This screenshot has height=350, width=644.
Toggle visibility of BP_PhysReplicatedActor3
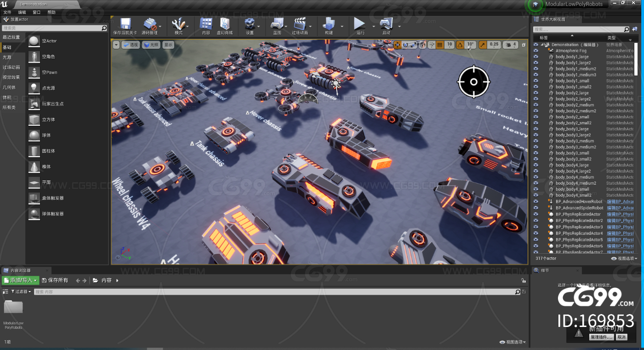pos(536,227)
